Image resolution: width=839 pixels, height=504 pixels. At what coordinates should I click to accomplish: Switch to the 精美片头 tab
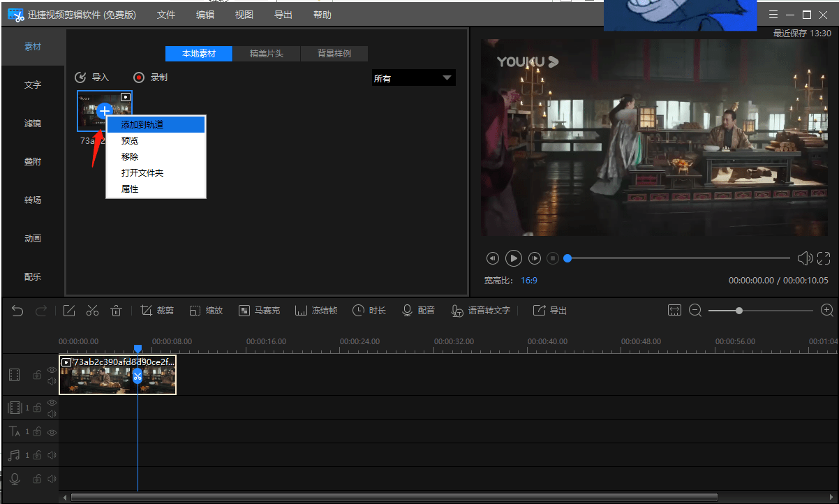pos(267,54)
